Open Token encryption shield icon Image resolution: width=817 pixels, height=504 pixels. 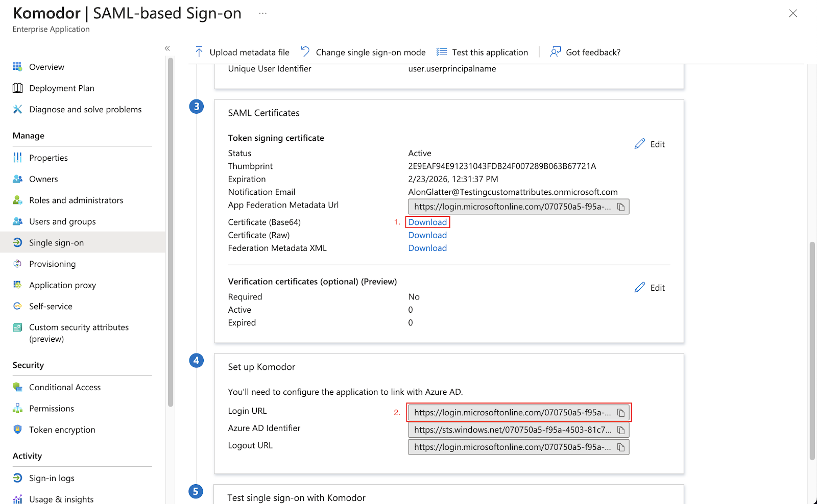[17, 430]
